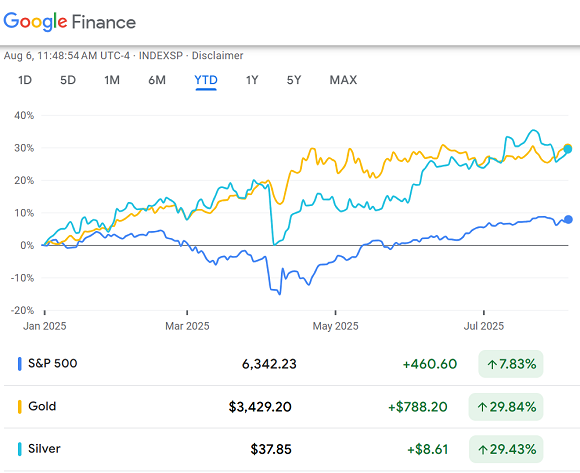Click the May 2025 axis label

[335, 326]
